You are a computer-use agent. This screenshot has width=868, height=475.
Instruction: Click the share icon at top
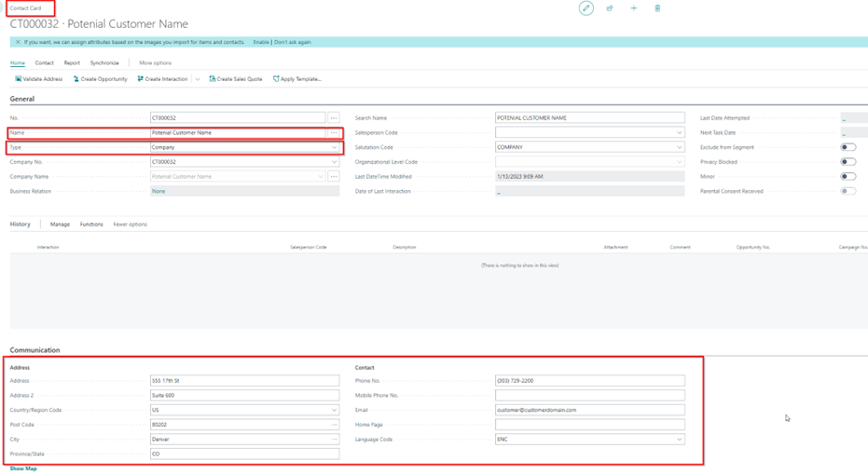[610, 8]
